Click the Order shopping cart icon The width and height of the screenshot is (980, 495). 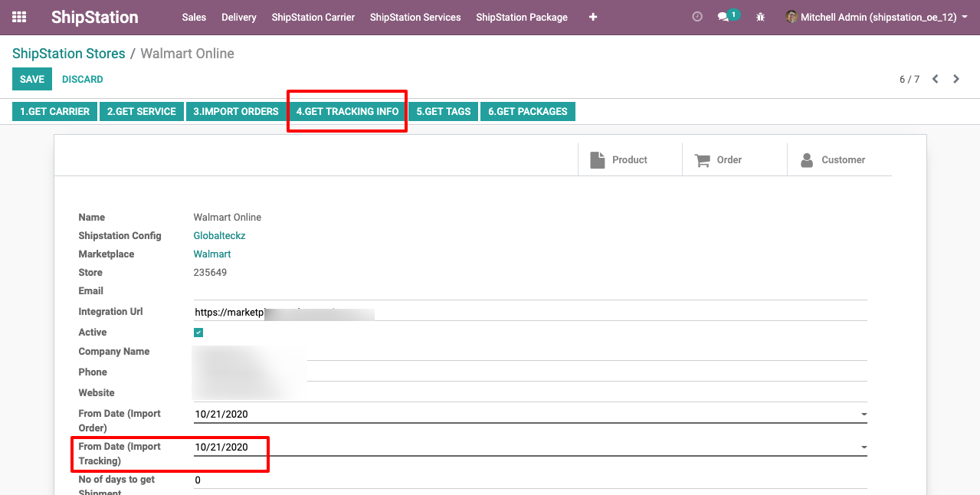pyautogui.click(x=702, y=160)
